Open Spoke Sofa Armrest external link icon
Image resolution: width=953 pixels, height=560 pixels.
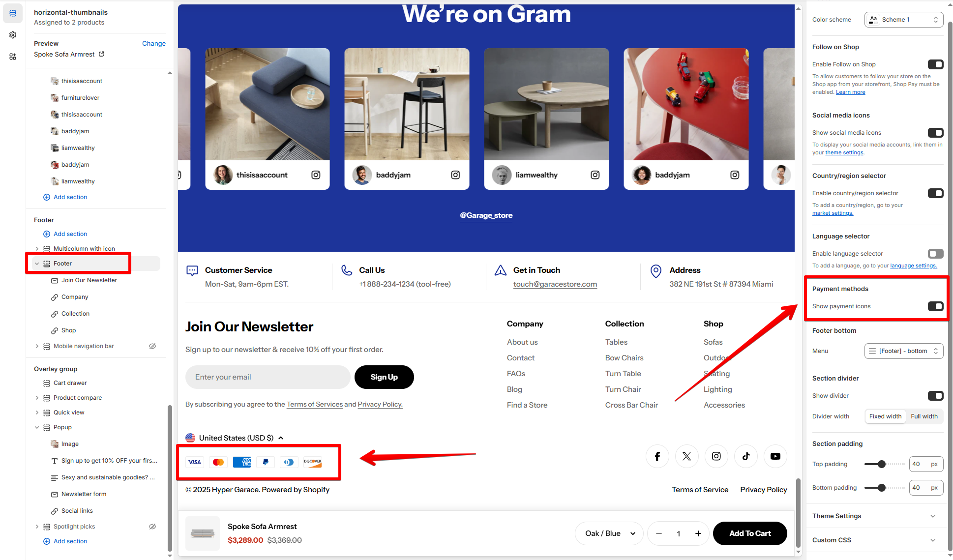(101, 54)
